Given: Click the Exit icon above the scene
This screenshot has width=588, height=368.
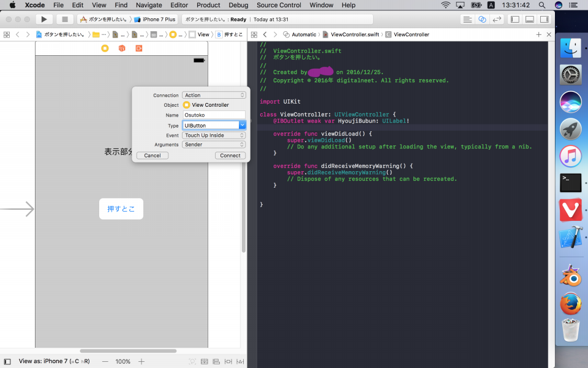Looking at the screenshot, I should [x=139, y=48].
